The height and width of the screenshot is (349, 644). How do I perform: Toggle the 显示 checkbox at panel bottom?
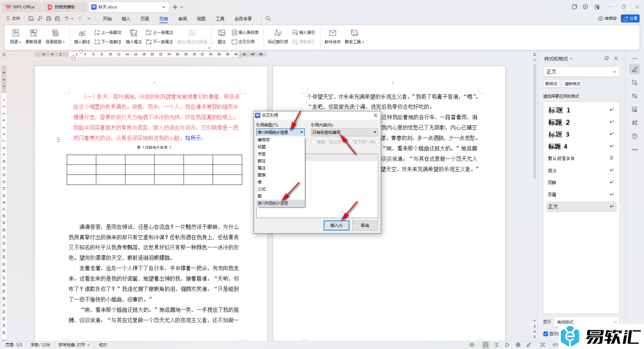[x=546, y=333]
